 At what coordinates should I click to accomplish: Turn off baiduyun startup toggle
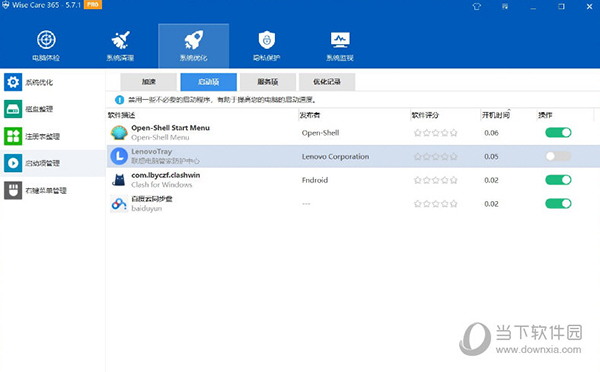tap(558, 204)
